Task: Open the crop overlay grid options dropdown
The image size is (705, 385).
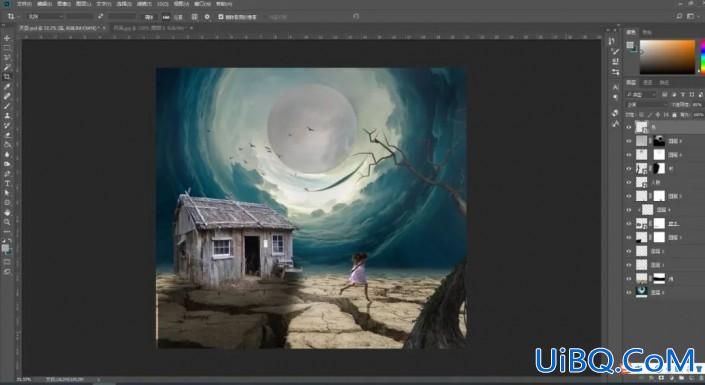Action: 195,17
